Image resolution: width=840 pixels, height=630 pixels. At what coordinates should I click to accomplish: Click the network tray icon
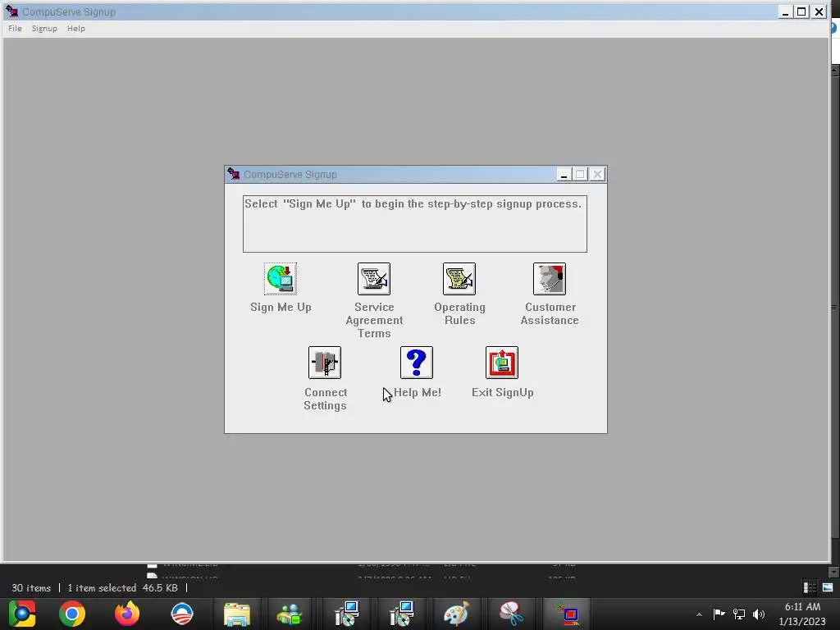(739, 614)
